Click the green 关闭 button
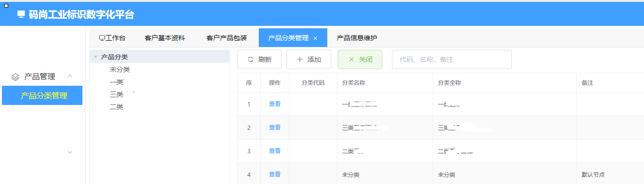Viewport: 644px width, 184px height. 360,59
